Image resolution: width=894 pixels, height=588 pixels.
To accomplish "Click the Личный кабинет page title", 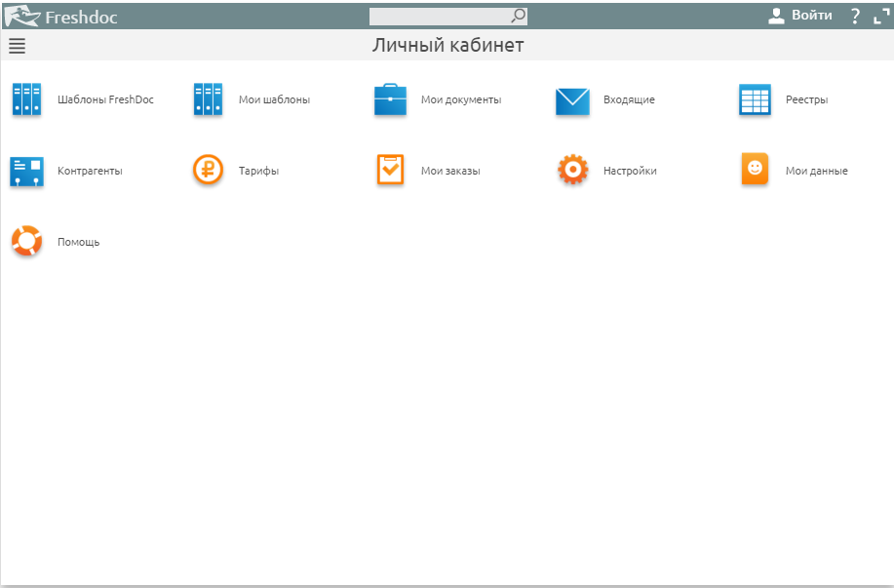I will click(448, 45).
